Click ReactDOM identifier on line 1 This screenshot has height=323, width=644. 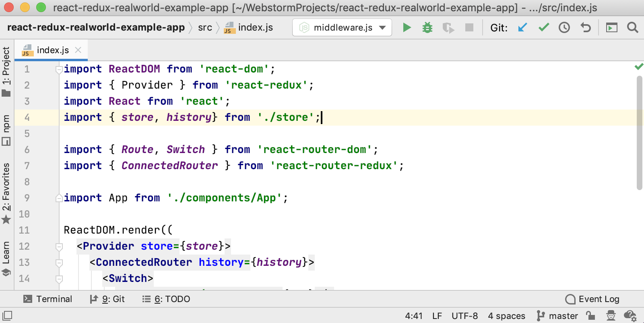(134, 69)
